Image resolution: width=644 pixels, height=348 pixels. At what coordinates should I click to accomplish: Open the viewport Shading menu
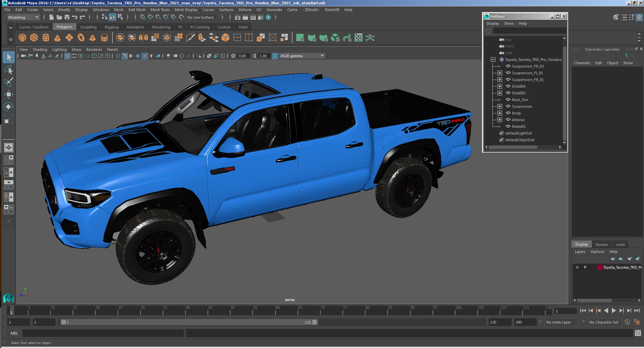pos(40,50)
